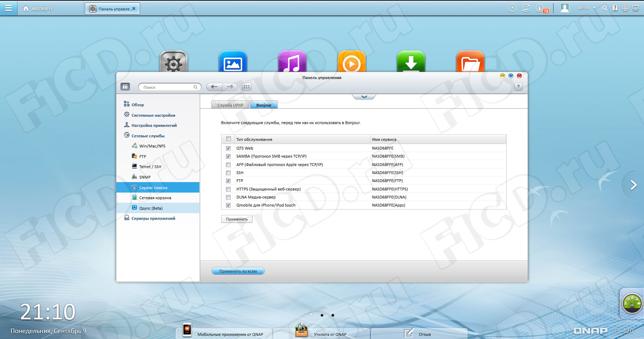Screen dimensions: 644x339
Task: Close the Панель управления taskbar tab
Action: [x=134, y=8]
